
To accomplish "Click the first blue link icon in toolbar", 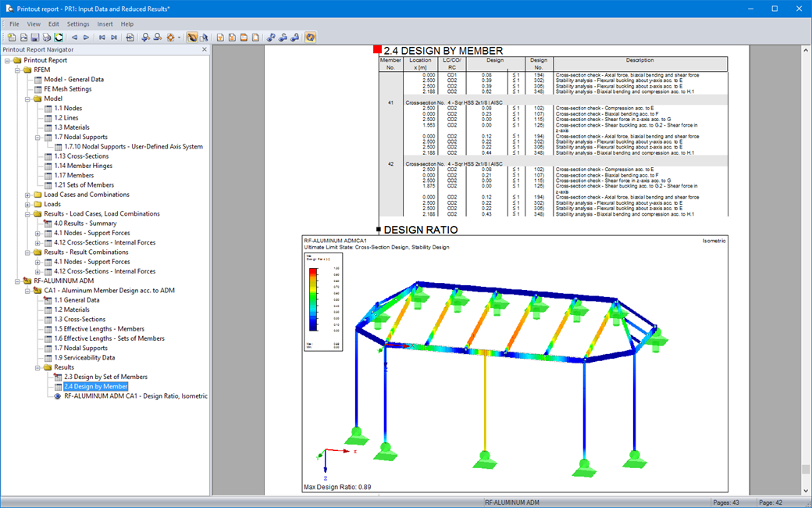I will click(x=271, y=38).
